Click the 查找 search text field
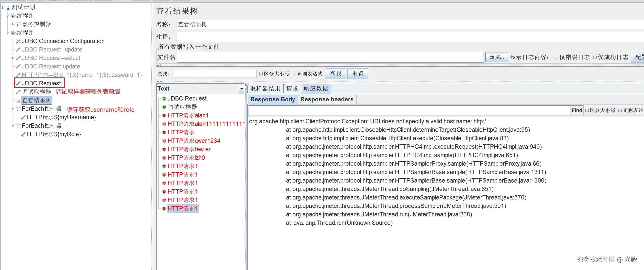The width and height of the screenshot is (644, 270). [215, 74]
